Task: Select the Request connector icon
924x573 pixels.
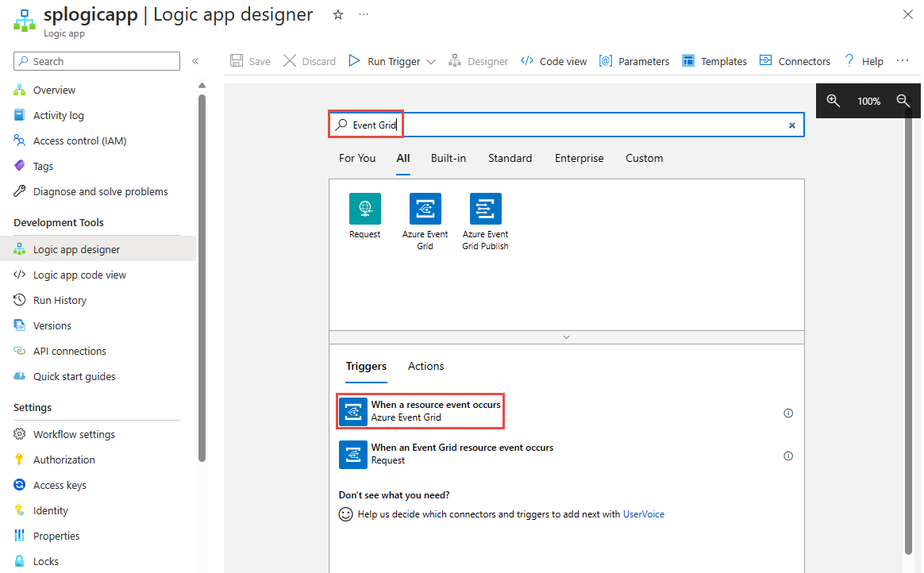Action: point(364,209)
